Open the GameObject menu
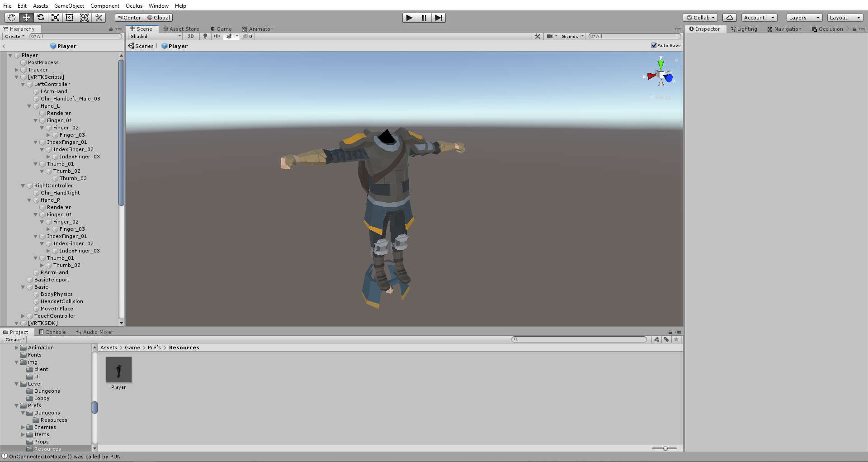Viewport: 868px width, 462px height. [x=69, y=6]
